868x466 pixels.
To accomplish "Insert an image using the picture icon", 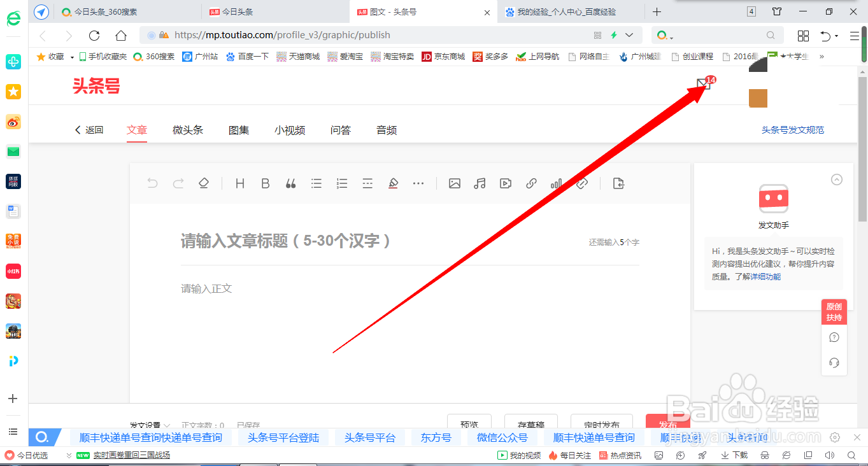I will pyautogui.click(x=454, y=183).
